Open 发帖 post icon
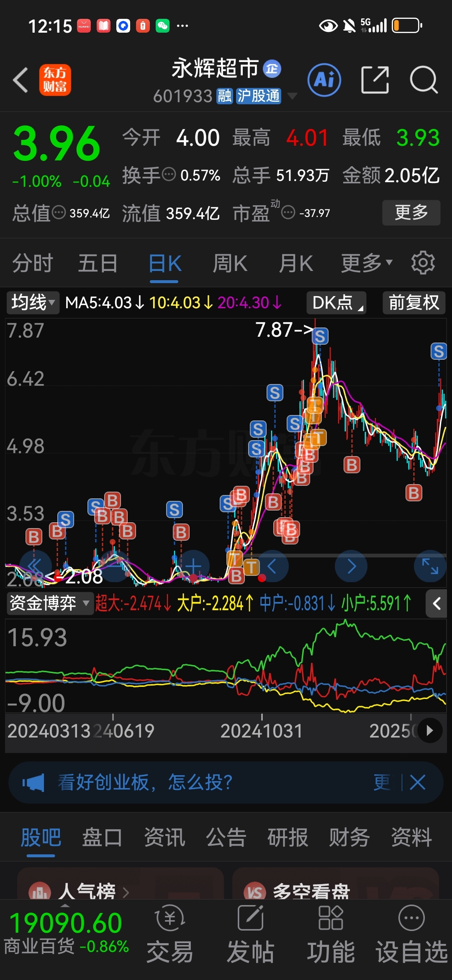The image size is (452, 980). (250, 934)
